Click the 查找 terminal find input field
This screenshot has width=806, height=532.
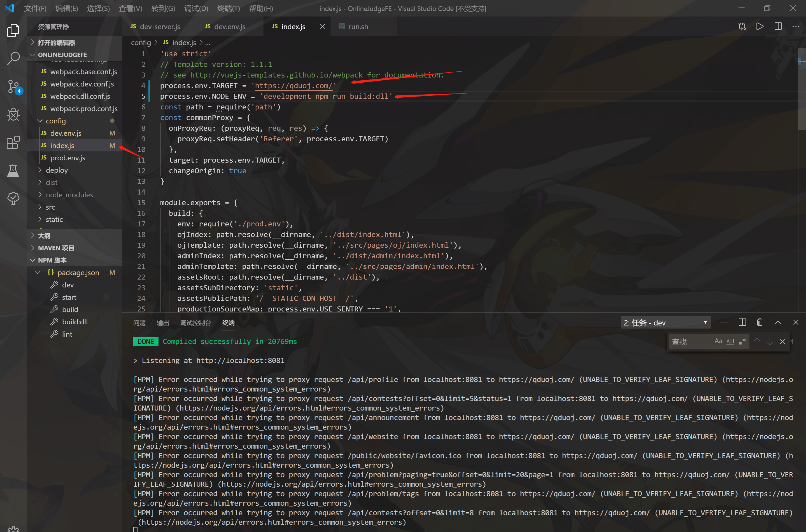(x=689, y=342)
